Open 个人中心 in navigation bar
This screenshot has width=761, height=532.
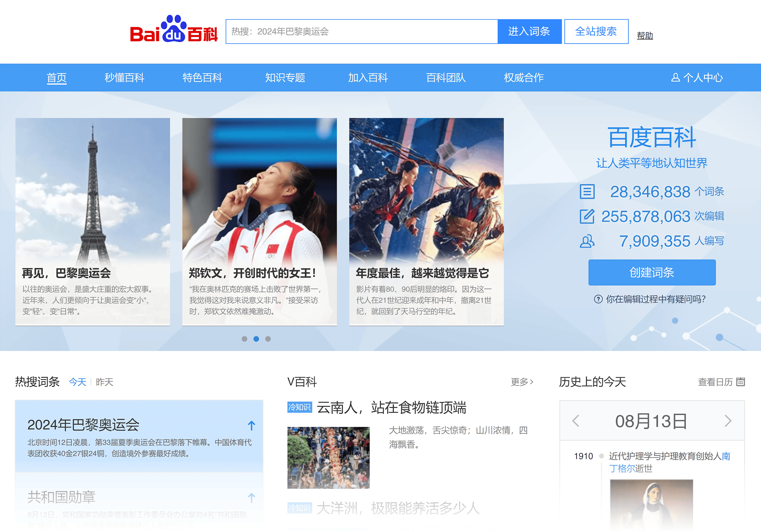click(x=697, y=78)
